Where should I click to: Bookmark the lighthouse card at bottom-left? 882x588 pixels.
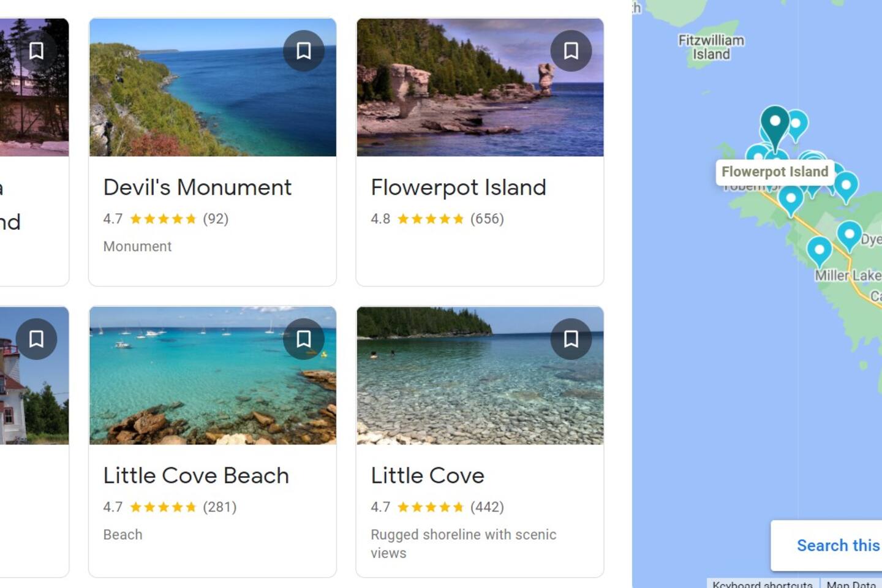click(37, 339)
